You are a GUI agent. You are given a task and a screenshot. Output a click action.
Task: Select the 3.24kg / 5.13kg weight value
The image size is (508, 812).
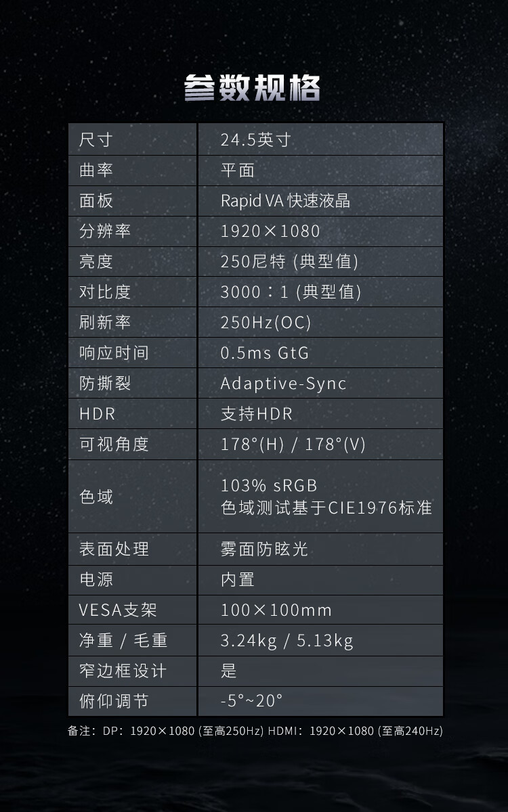pos(287,641)
